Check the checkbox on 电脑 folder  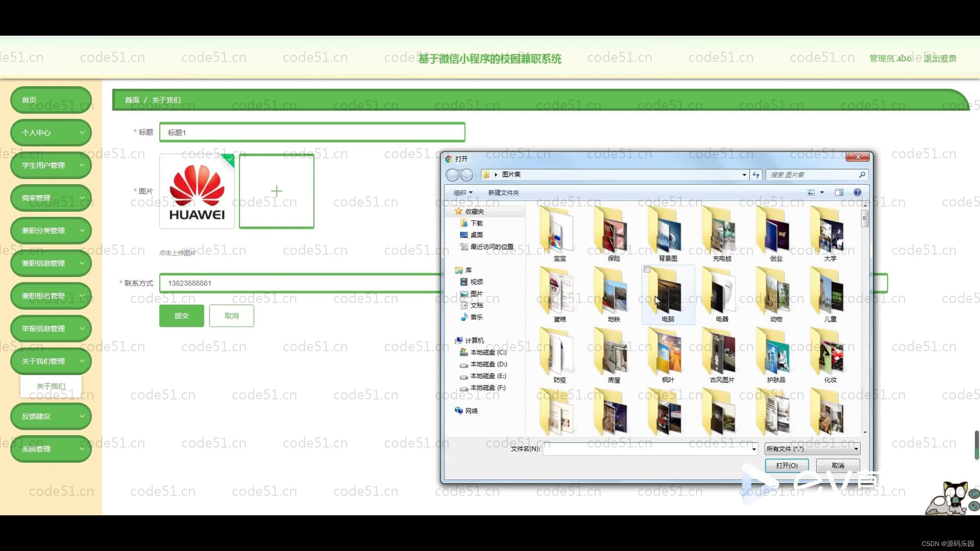(647, 269)
